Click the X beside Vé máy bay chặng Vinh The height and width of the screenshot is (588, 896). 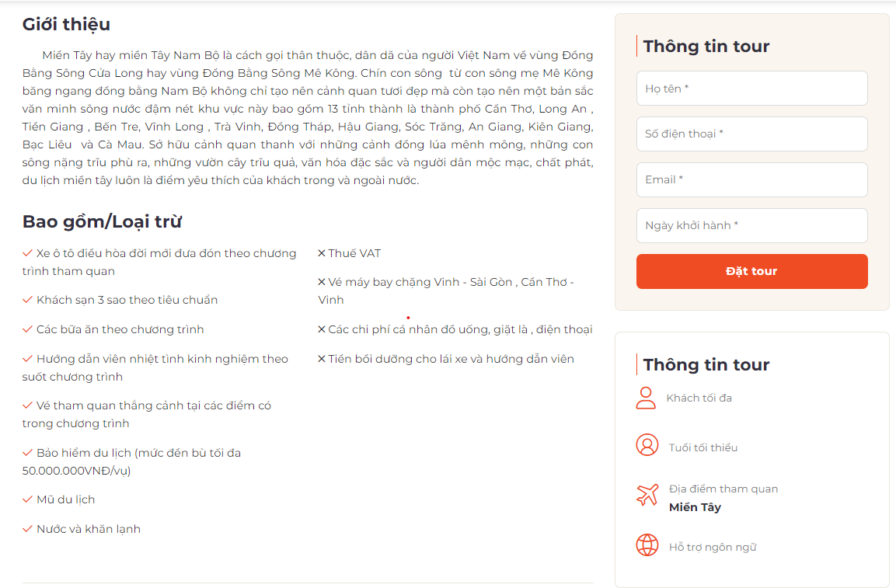320,282
